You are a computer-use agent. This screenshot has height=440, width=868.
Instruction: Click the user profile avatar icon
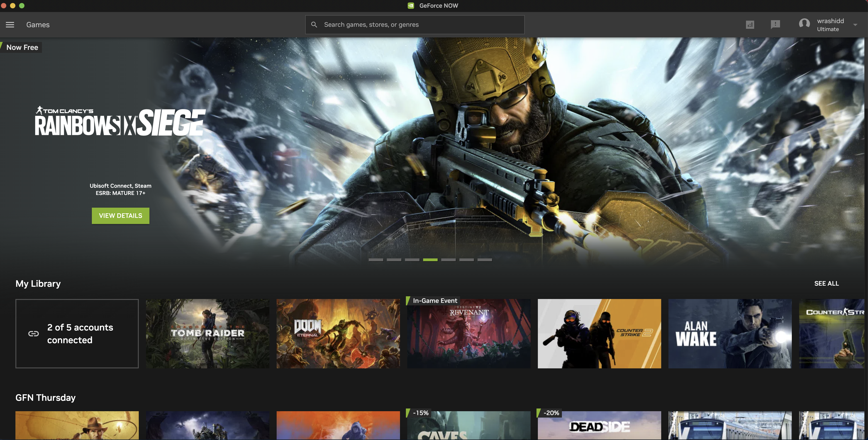pos(805,24)
